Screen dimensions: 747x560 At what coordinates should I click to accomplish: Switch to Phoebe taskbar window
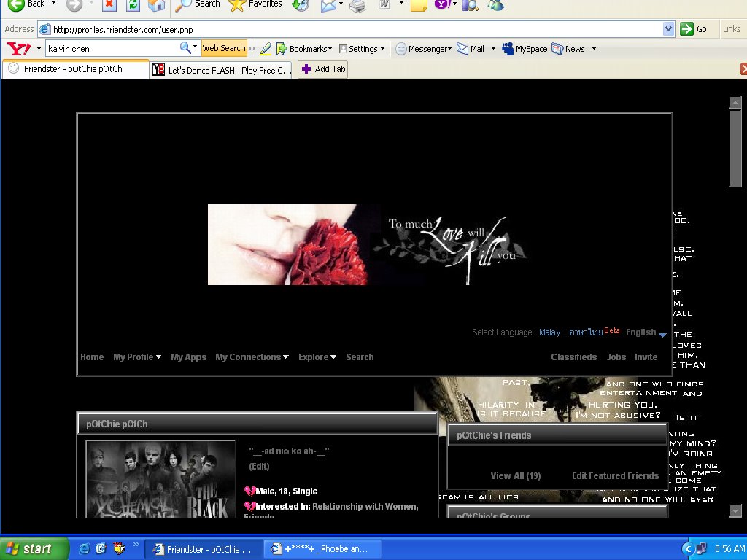(x=322, y=549)
